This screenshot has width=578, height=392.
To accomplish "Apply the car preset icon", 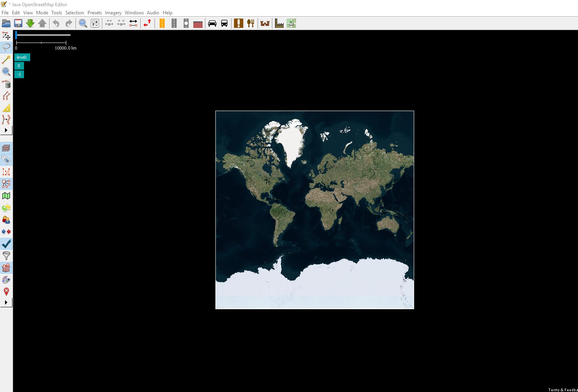I will click(212, 24).
